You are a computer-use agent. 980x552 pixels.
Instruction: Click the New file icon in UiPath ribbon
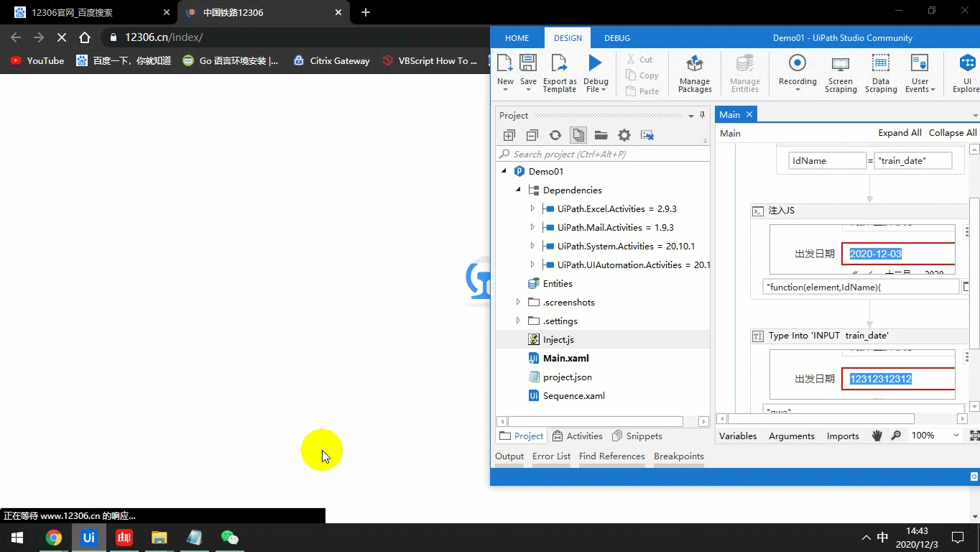505,63
